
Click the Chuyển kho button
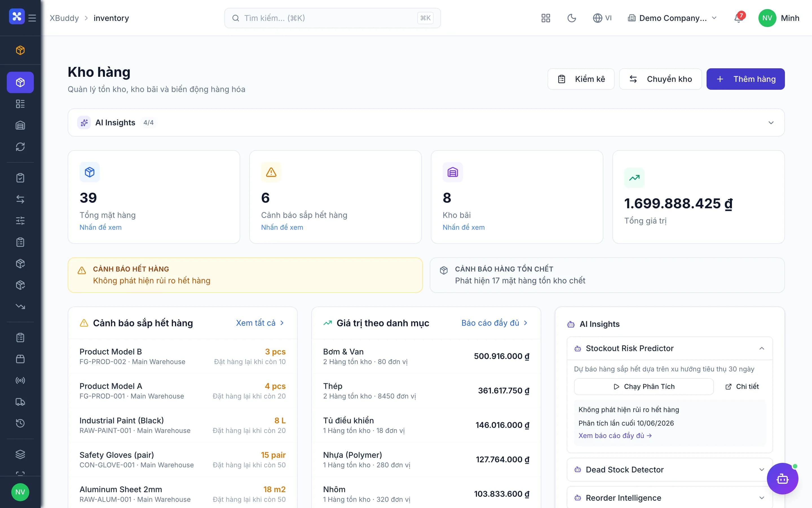point(660,79)
